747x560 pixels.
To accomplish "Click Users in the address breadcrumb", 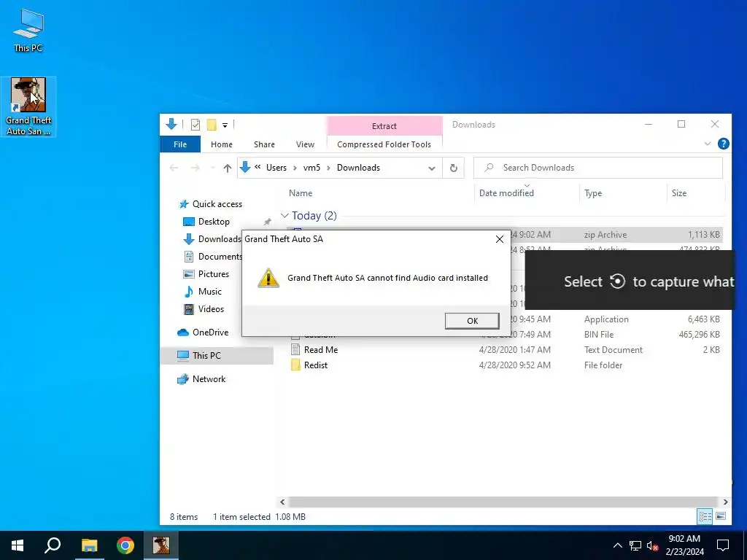I will [x=276, y=168].
